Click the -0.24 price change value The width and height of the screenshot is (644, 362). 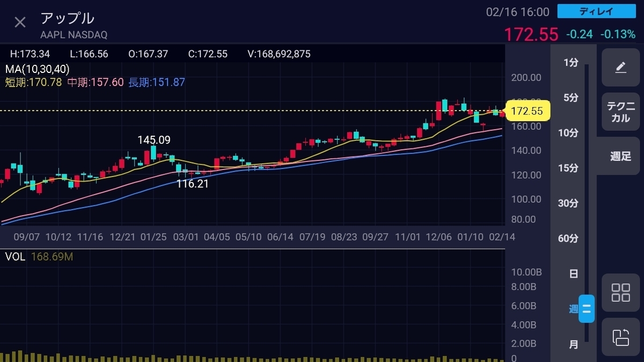(x=579, y=34)
